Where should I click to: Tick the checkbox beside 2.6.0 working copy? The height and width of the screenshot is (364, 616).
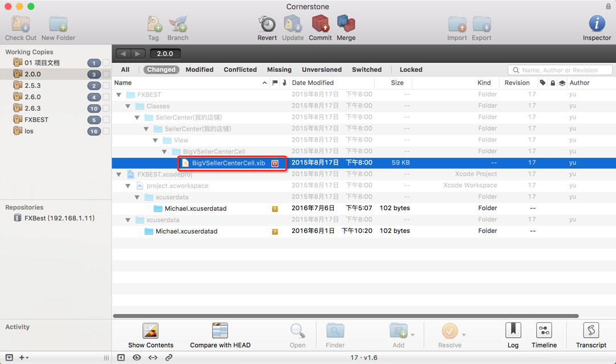point(106,97)
